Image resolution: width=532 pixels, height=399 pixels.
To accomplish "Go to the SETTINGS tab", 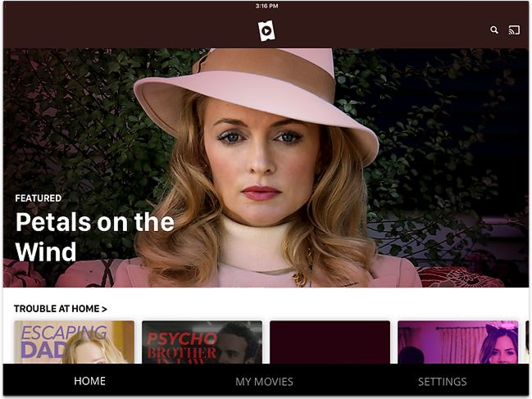I will (442, 382).
